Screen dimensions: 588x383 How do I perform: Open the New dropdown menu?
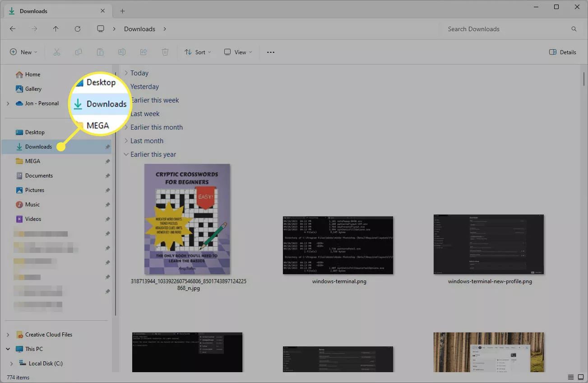click(x=24, y=52)
